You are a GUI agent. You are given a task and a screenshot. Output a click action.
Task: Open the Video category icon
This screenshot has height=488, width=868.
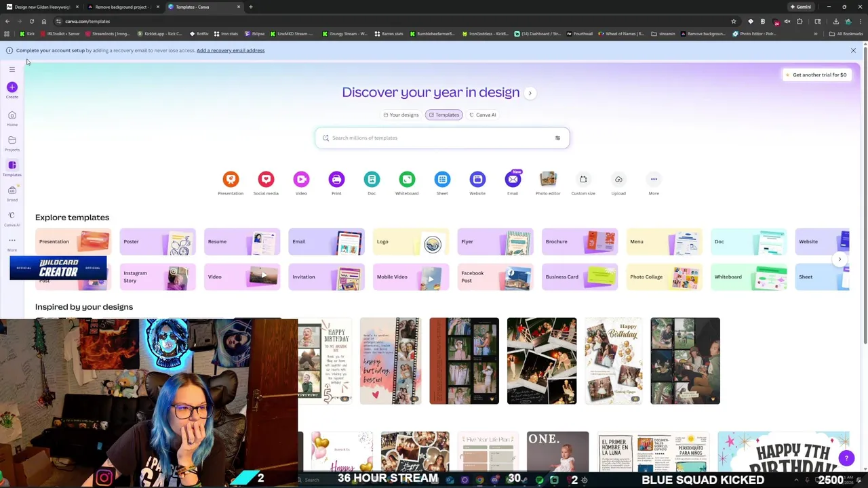301,179
